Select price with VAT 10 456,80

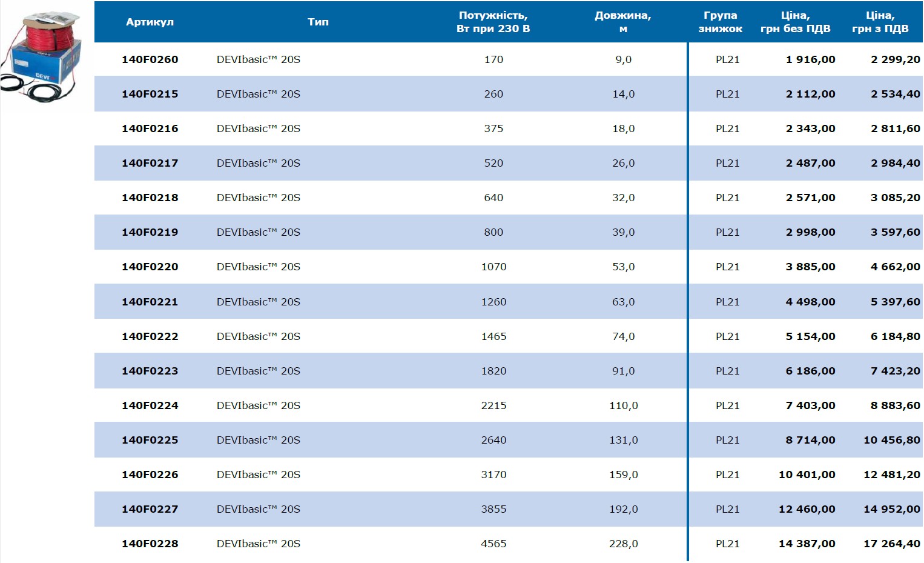891,440
